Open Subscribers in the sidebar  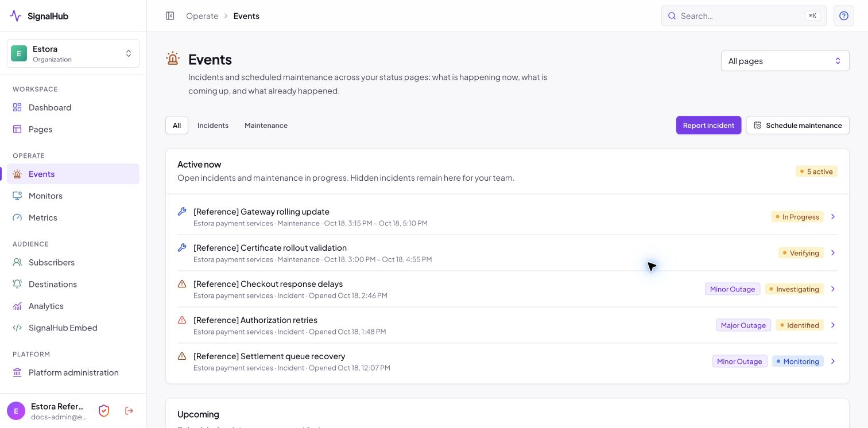point(73,262)
